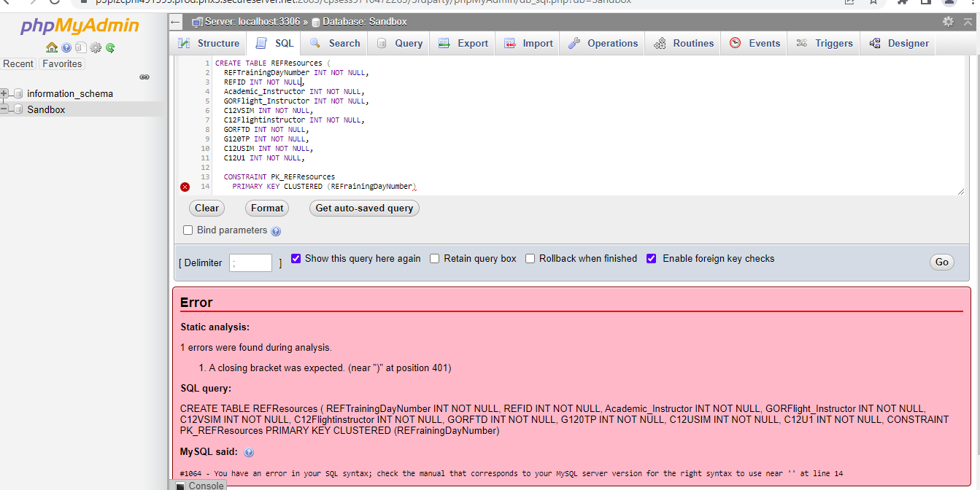Click code line 'G120TP INT NOT NULL,'
980x490 pixels.
point(266,139)
